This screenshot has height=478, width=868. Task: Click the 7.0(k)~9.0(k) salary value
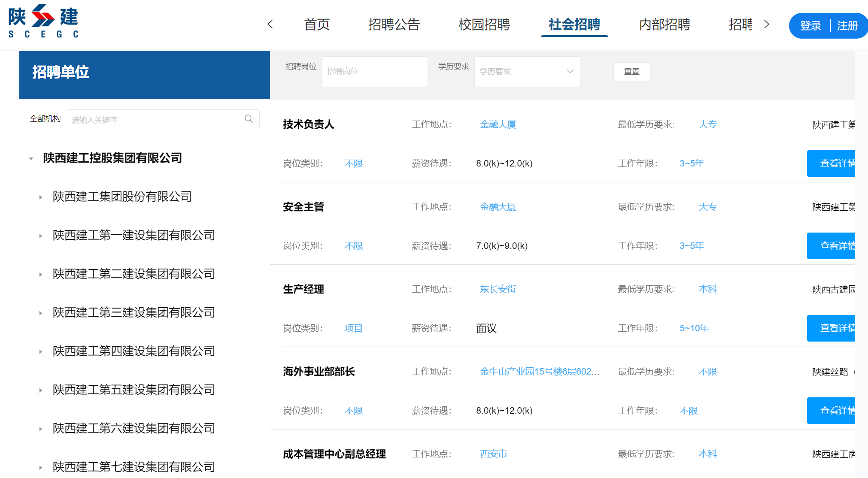coord(502,246)
